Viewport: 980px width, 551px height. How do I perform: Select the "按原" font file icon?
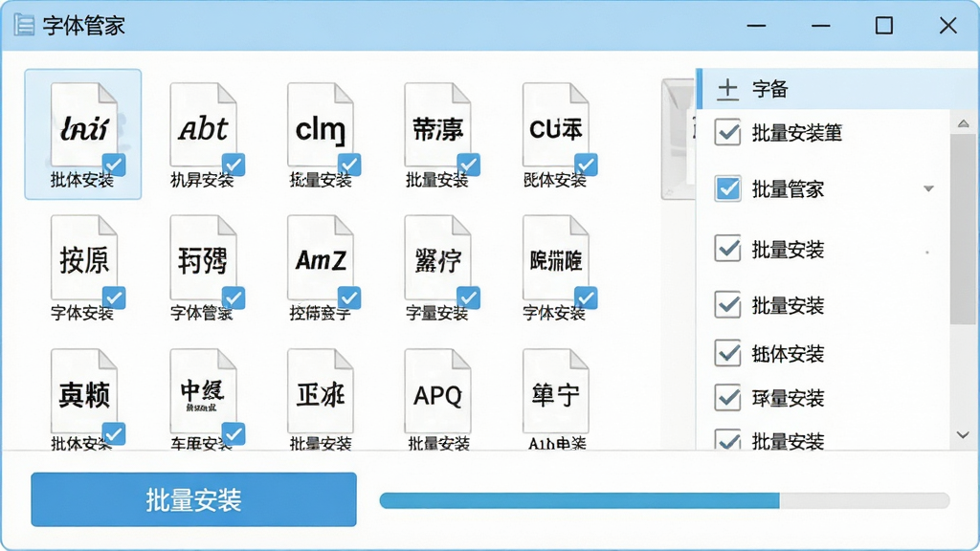click(x=83, y=257)
